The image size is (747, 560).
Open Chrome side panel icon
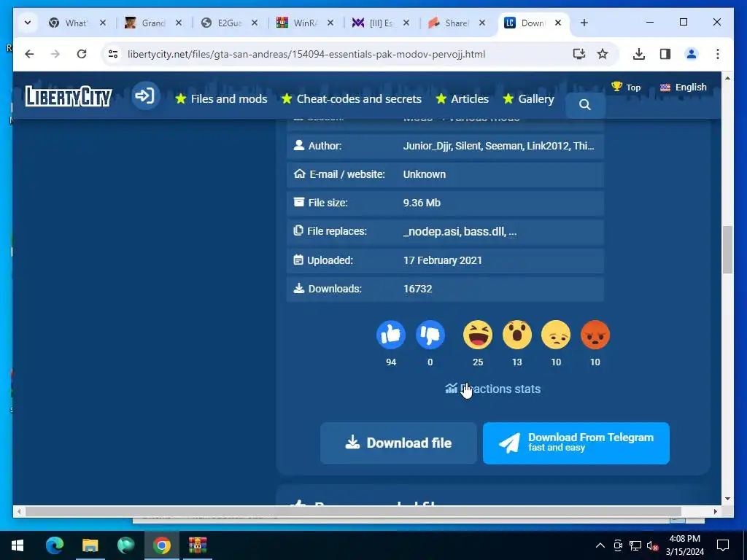[665, 54]
